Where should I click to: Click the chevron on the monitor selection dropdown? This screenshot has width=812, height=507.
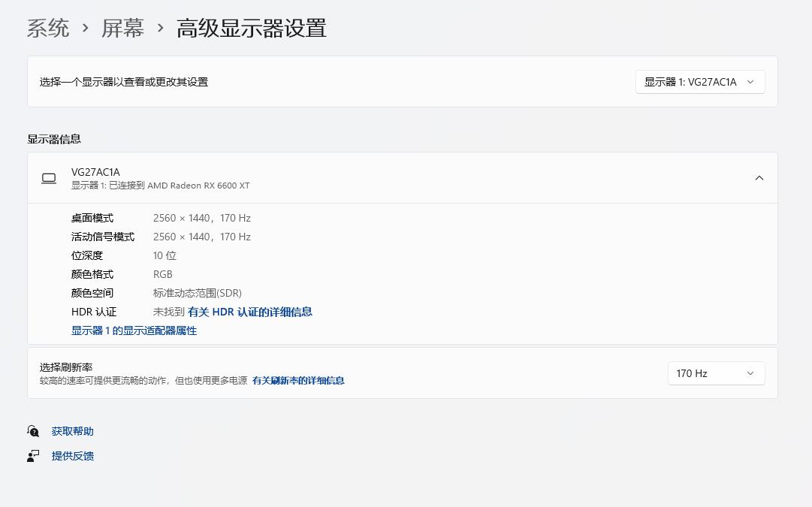coord(750,82)
